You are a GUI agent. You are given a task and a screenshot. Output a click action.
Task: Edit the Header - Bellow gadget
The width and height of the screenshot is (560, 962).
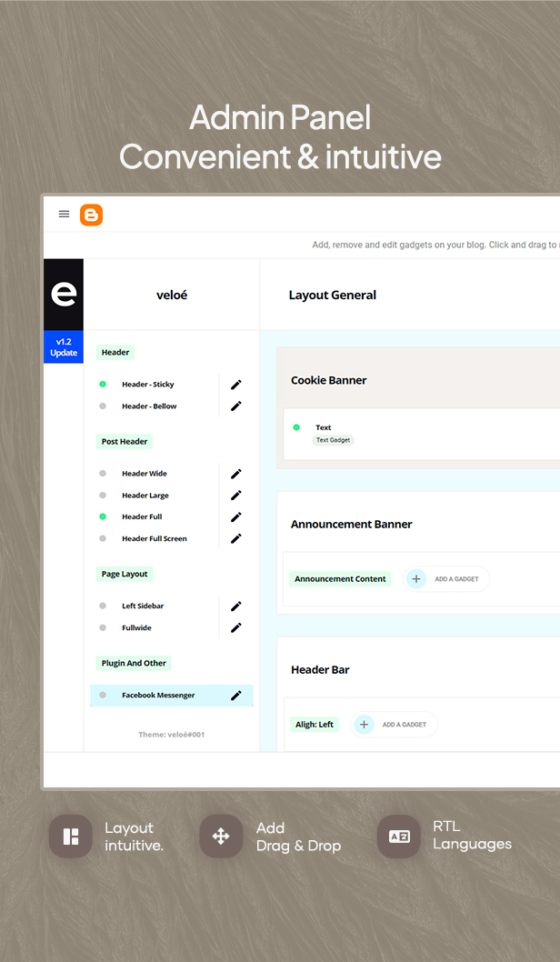pos(236,406)
